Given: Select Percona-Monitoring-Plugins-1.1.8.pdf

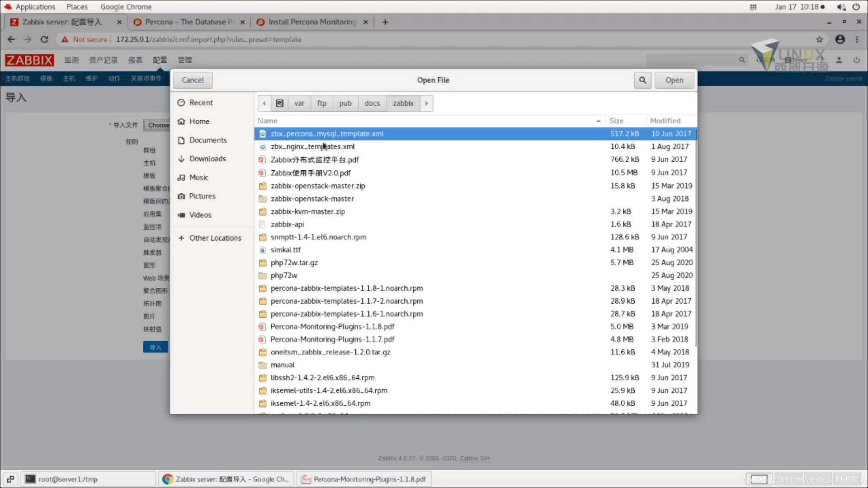Looking at the screenshot, I should click(x=475, y=326).
